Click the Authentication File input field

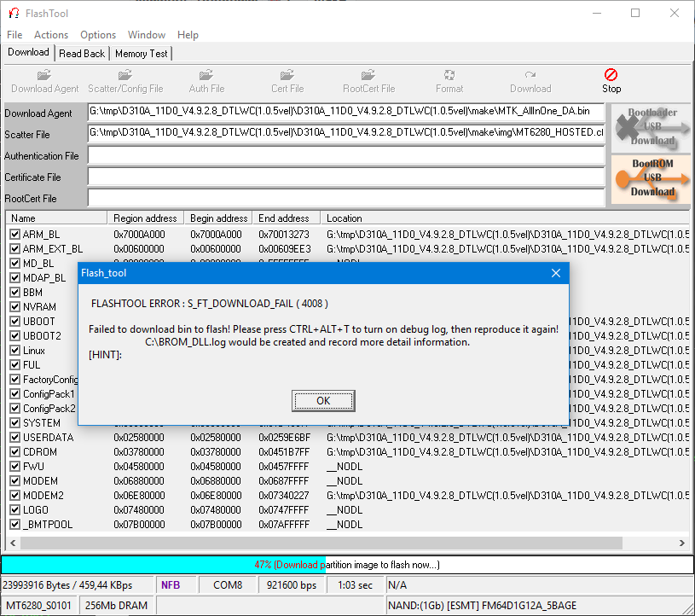pyautogui.click(x=345, y=155)
